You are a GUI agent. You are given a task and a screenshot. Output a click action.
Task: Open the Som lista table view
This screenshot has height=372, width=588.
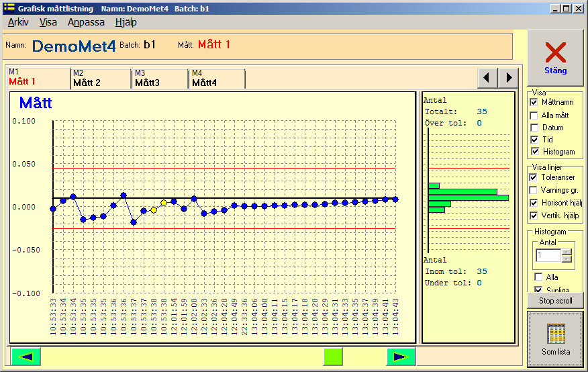pos(555,339)
